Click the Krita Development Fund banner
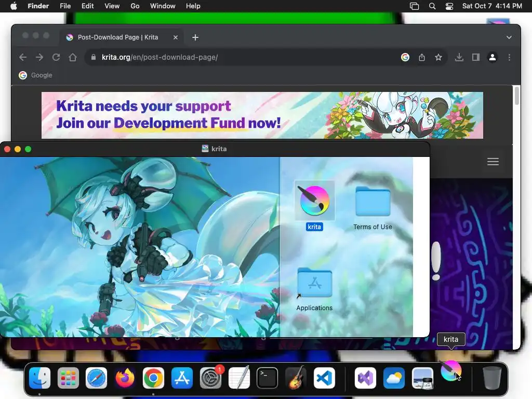This screenshot has width=532, height=399. [262, 115]
